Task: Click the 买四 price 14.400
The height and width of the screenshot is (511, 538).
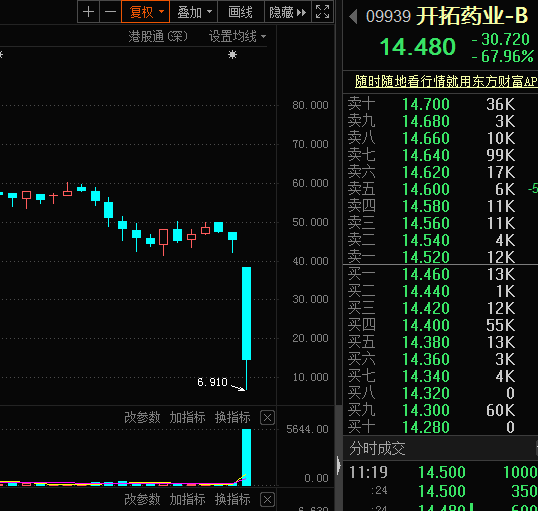Action: click(426, 325)
